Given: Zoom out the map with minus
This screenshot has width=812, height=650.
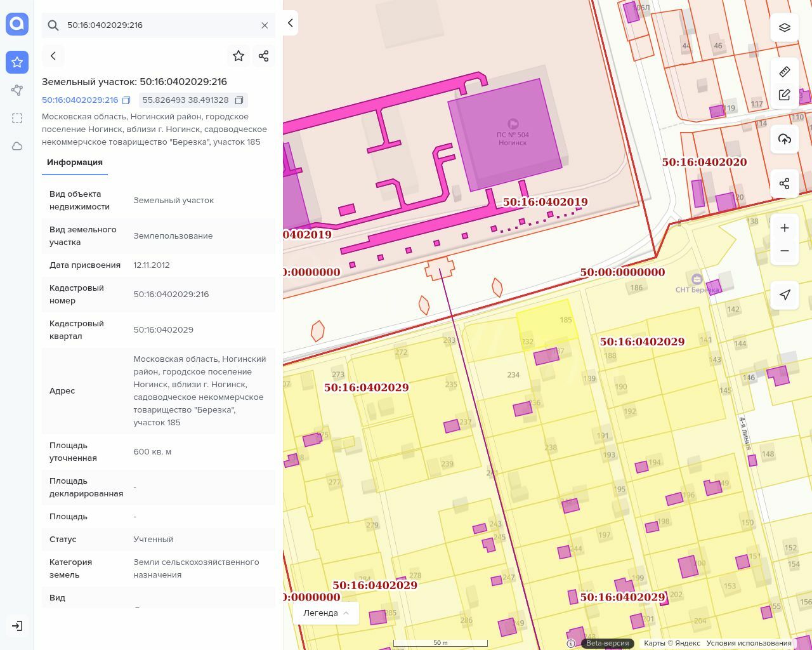Looking at the screenshot, I should pos(785,251).
